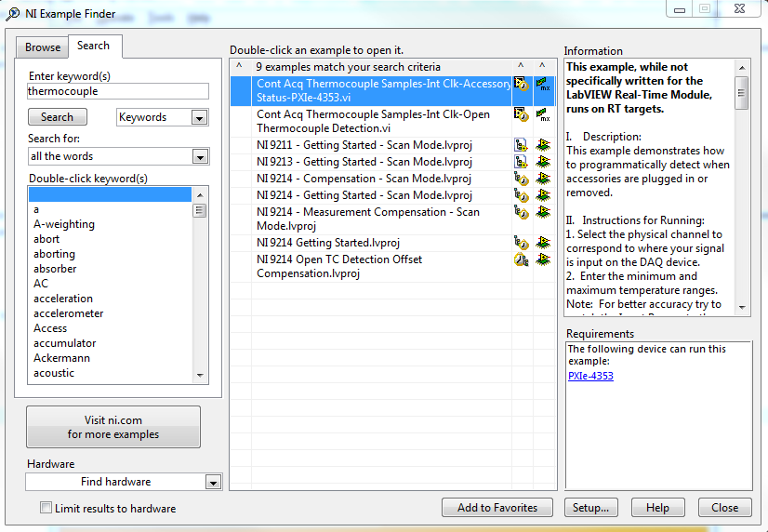Click DAQmx icon for Accessory Status-PXIe-4353.vi row
The image size is (768, 532).
coord(543,84)
